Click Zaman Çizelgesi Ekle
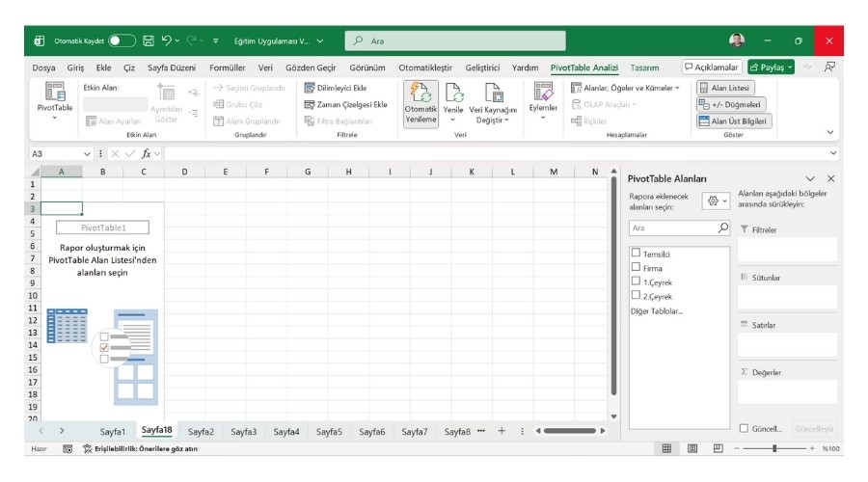Image resolution: width=868 pixels, height=482 pixels. pyautogui.click(x=346, y=104)
